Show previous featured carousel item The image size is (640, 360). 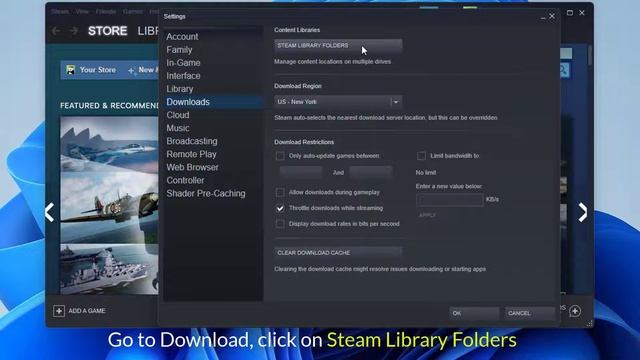tap(50, 212)
